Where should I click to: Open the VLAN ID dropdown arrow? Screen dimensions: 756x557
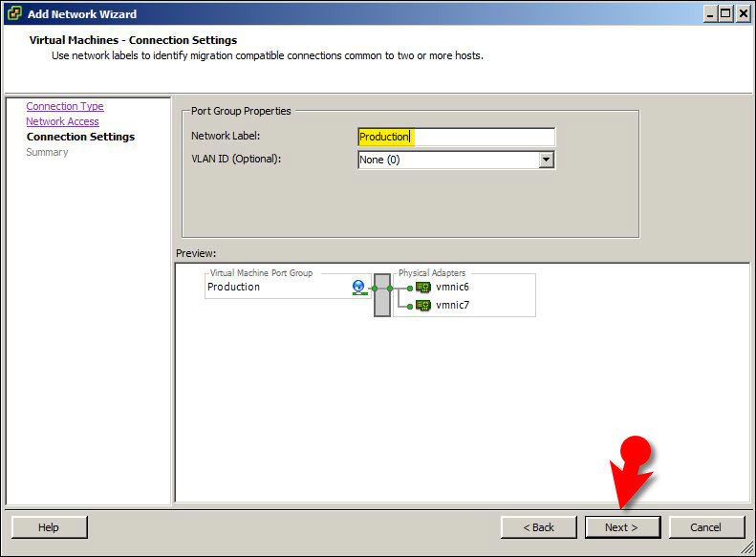[x=546, y=160]
